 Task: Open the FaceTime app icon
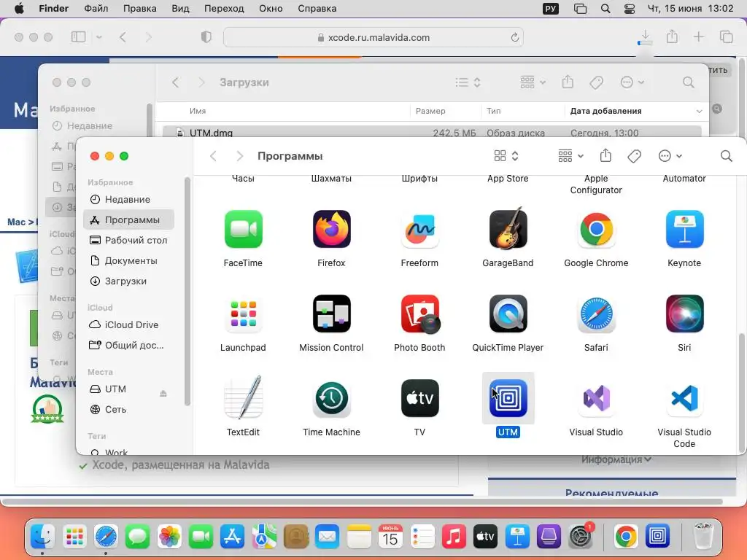243,230
